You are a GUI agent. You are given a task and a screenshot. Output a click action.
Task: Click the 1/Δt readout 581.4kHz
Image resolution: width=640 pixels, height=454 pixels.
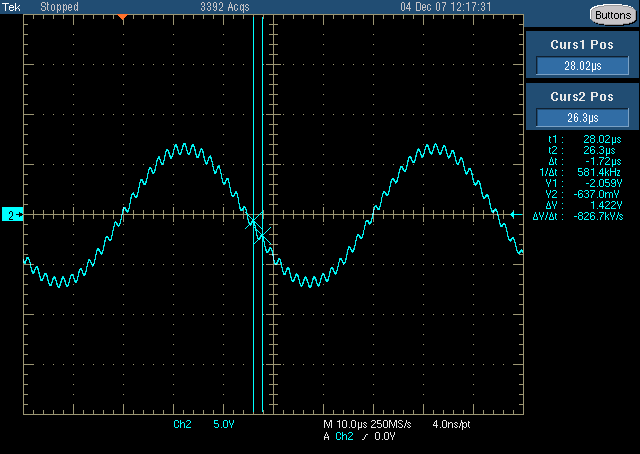(x=599, y=172)
